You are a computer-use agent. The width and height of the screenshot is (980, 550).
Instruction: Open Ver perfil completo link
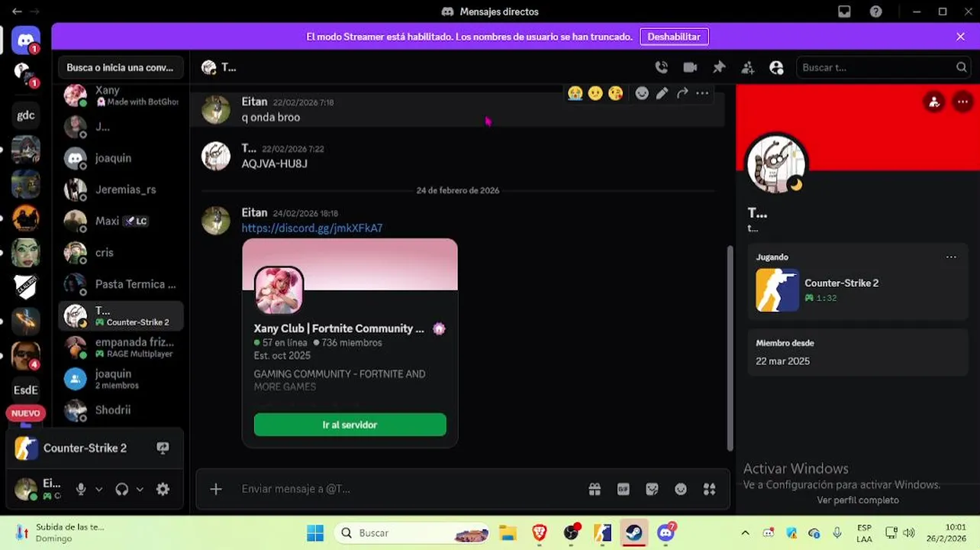click(x=858, y=500)
